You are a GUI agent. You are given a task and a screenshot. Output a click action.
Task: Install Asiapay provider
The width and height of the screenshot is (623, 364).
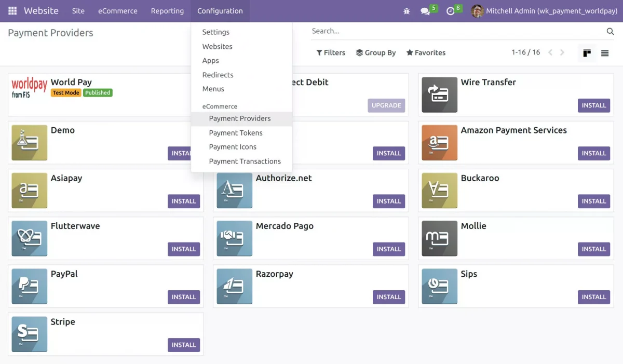click(x=184, y=201)
